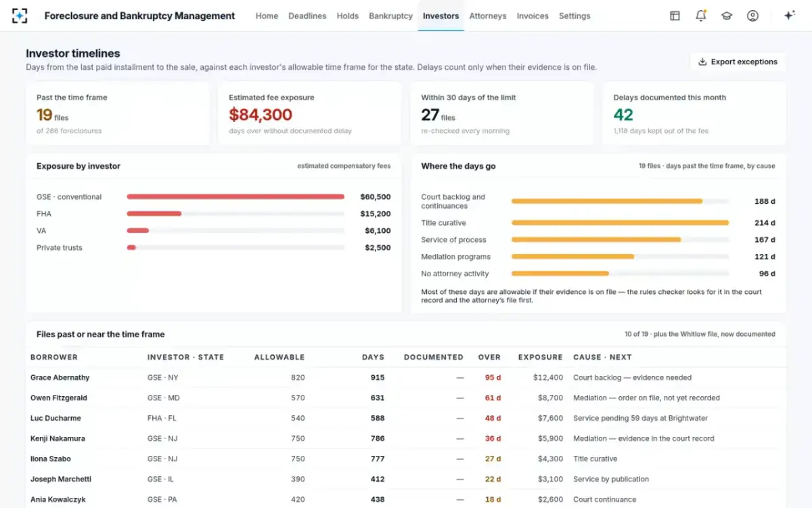Launch the sparkle AI assistant

tap(789, 16)
